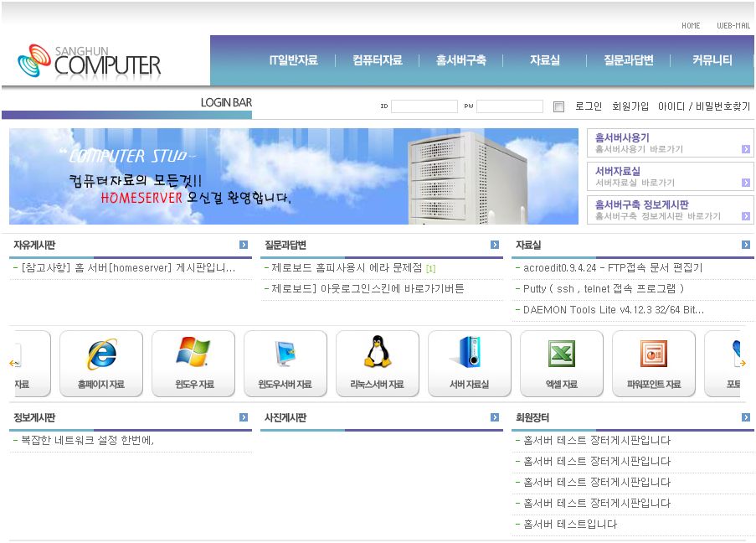
Task: Click the ID input field
Action: pos(424,106)
